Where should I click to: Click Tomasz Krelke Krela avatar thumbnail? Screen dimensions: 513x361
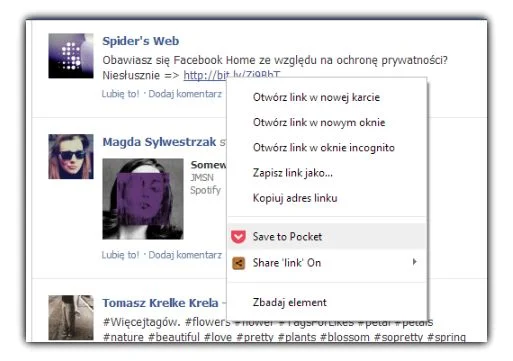71,318
